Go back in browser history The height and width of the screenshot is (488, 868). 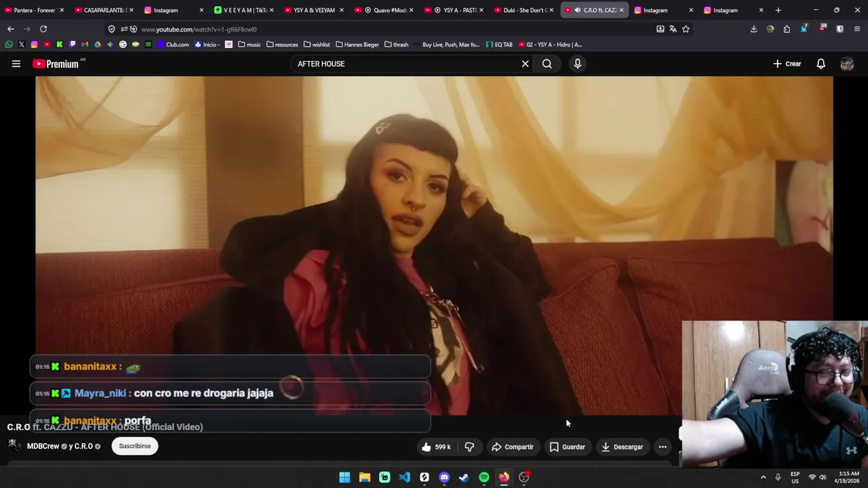point(11,29)
